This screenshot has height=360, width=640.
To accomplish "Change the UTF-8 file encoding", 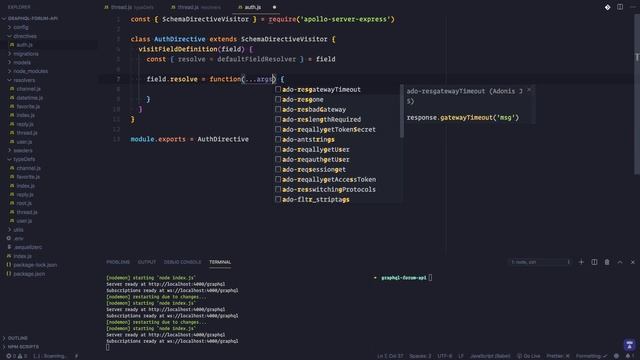I will click(444, 356).
